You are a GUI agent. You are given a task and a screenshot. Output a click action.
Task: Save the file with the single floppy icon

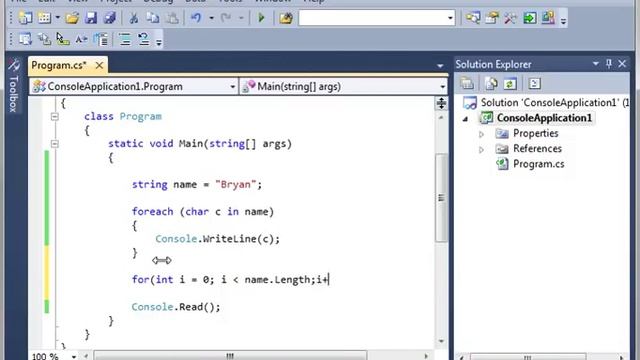pos(91,18)
